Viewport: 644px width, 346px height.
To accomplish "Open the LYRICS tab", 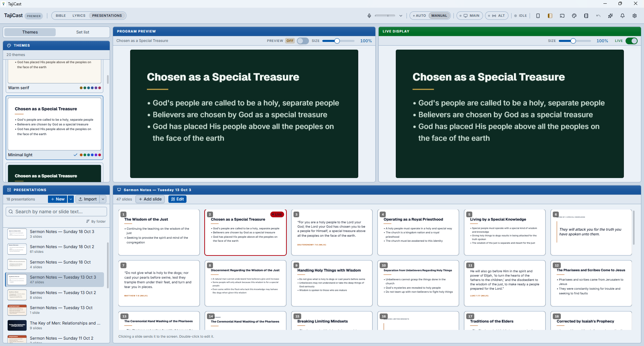I will (79, 16).
